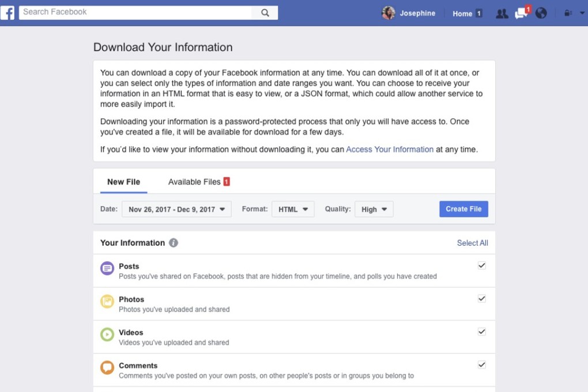Open the Quality dropdown set to High

(374, 209)
